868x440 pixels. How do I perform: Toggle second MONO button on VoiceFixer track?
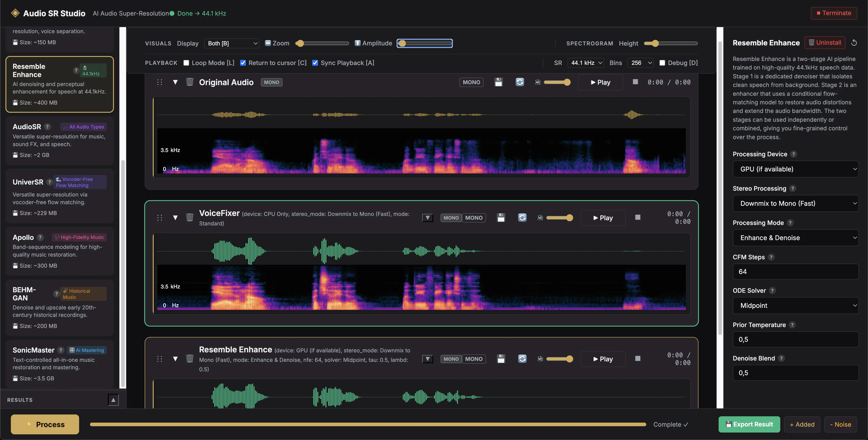click(x=474, y=218)
